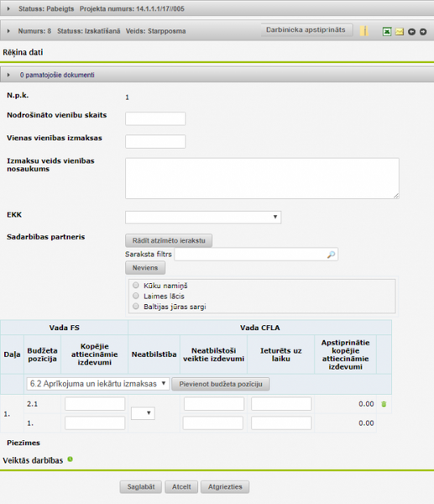Delete budget row with green trash icon

(384, 404)
